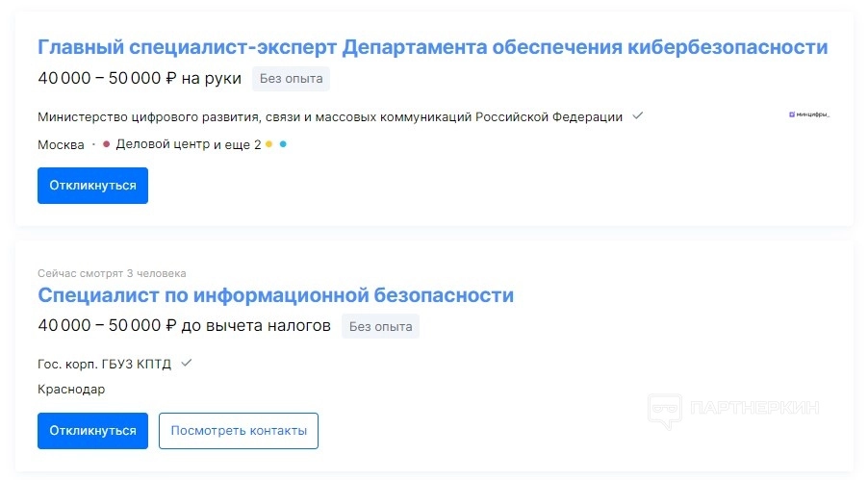Click verified checkmark beside Министерство цифрового развития
Screen dimensions: 868x480
pos(637,116)
